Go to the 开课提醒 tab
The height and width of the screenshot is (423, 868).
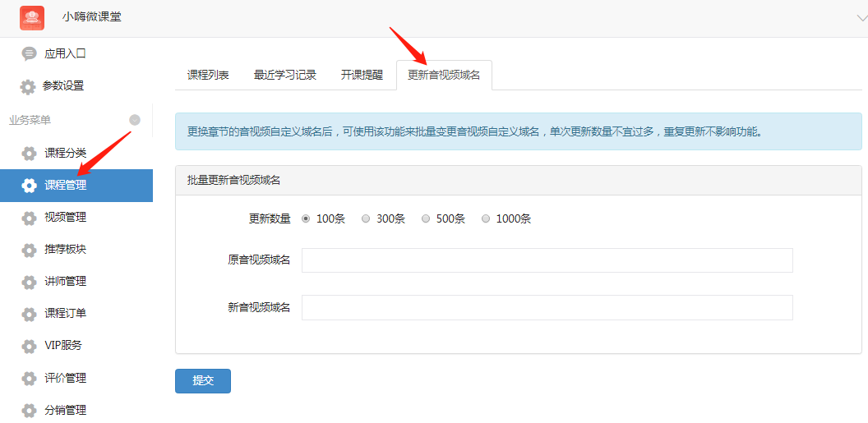[362, 76]
